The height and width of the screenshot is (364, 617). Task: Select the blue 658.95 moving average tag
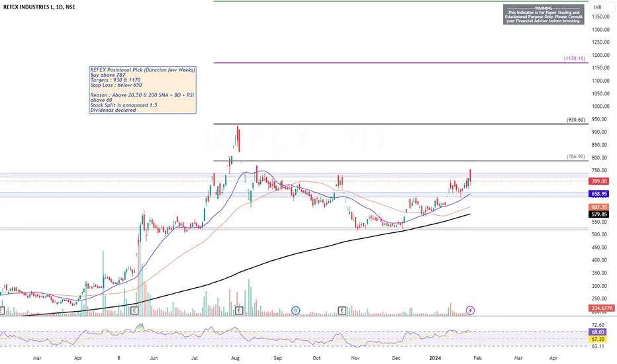tap(599, 194)
